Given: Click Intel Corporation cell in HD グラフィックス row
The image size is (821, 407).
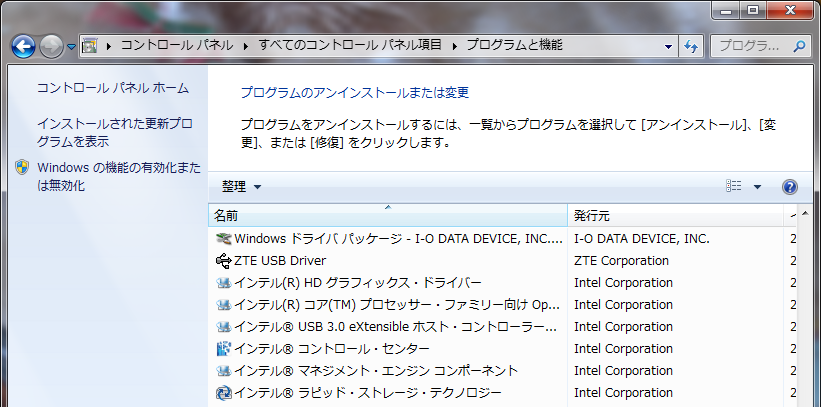Looking at the screenshot, I should point(623,283).
